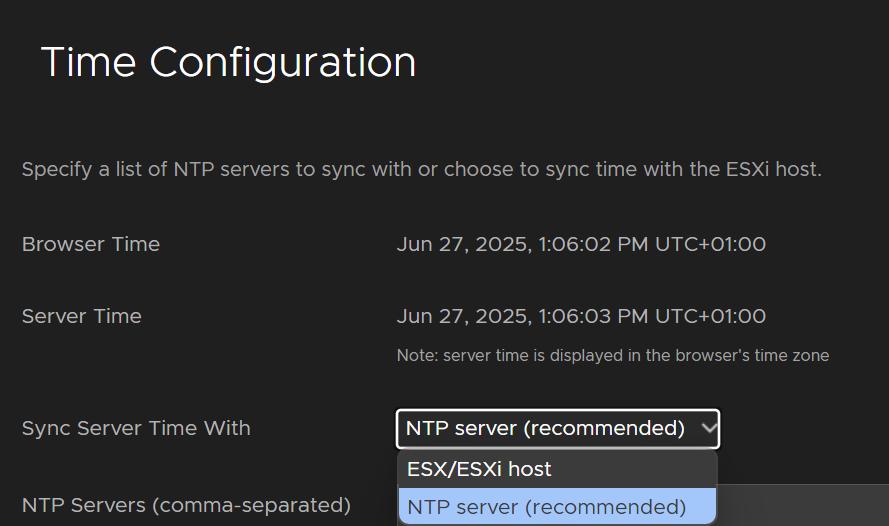Click the Sync Server Time With label
The height and width of the screenshot is (526, 889).
pos(136,429)
